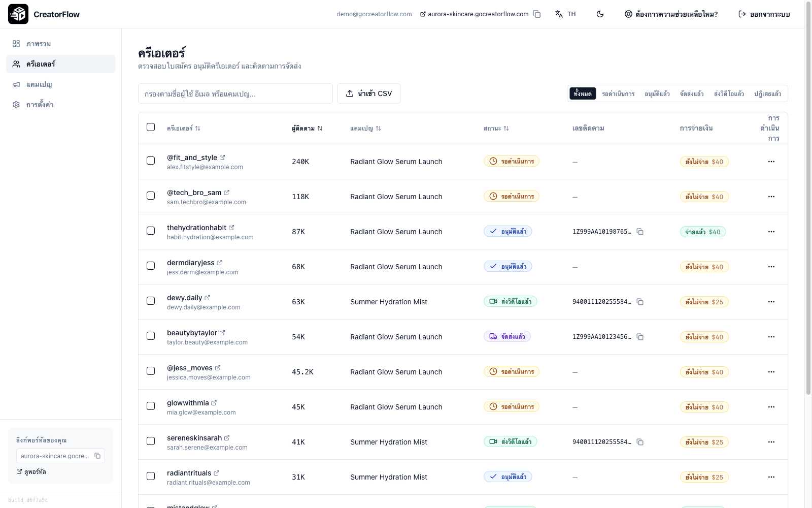
Task: Copy dewy.daily tracking number icon
Action: point(640,302)
